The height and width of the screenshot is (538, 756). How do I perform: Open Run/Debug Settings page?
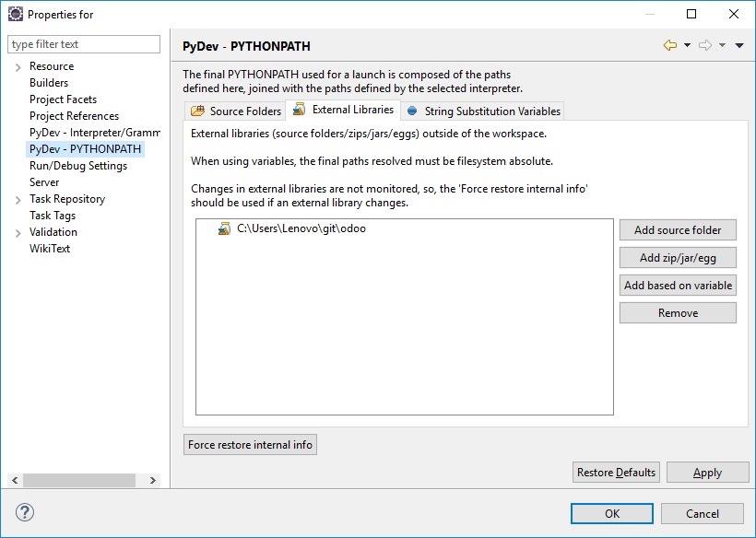click(78, 166)
